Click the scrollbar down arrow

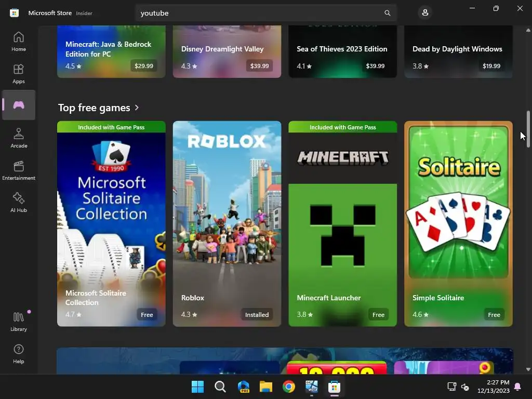[528, 369]
